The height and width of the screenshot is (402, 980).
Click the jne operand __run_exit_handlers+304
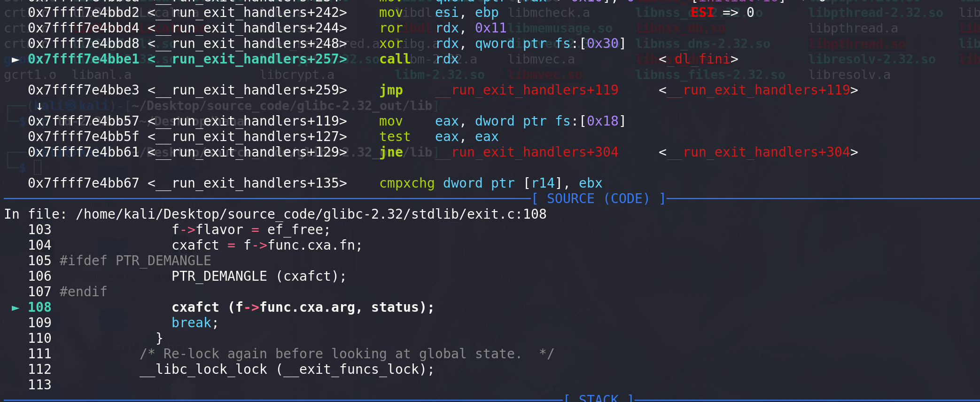pyautogui.click(x=527, y=152)
